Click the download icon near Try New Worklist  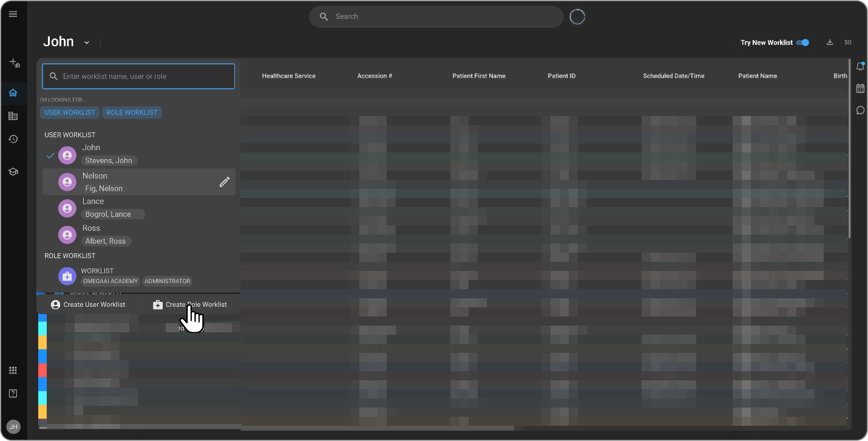(829, 42)
